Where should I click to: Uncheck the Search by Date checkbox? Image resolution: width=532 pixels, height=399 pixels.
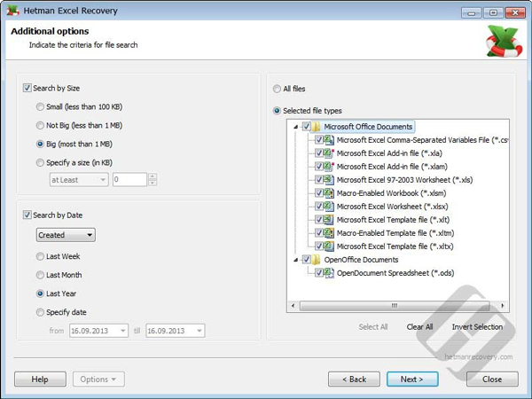27,215
